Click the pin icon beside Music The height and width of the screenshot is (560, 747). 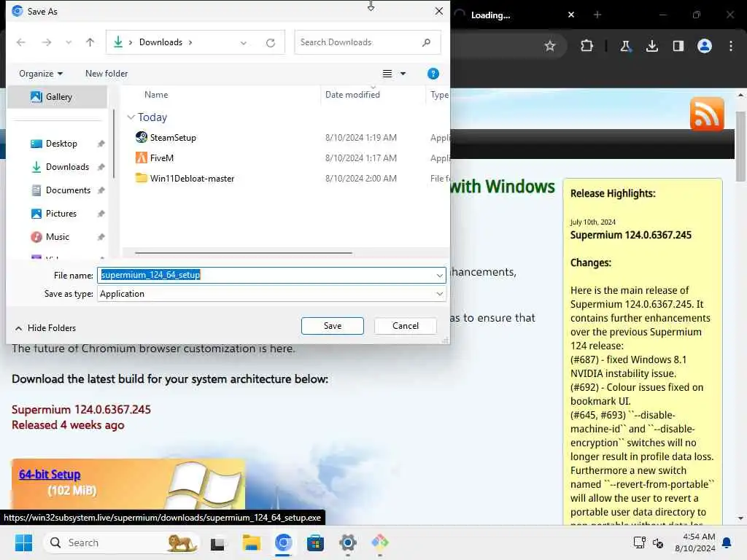101,237
